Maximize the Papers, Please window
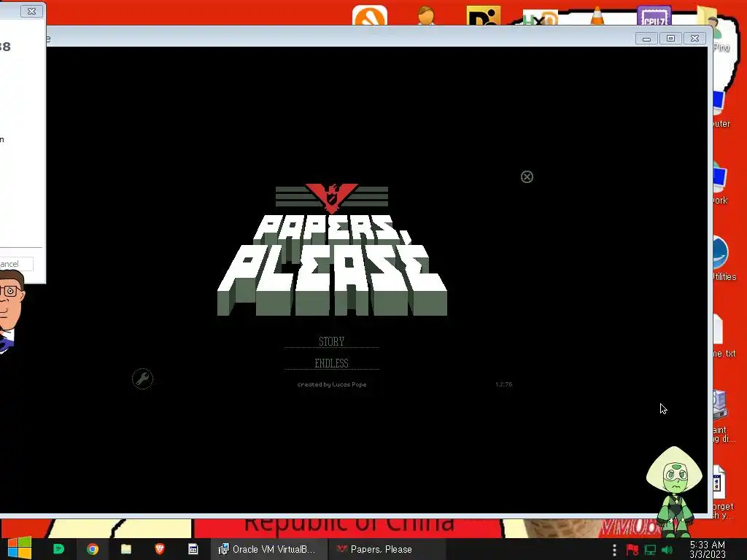747x560 pixels. 671,39
